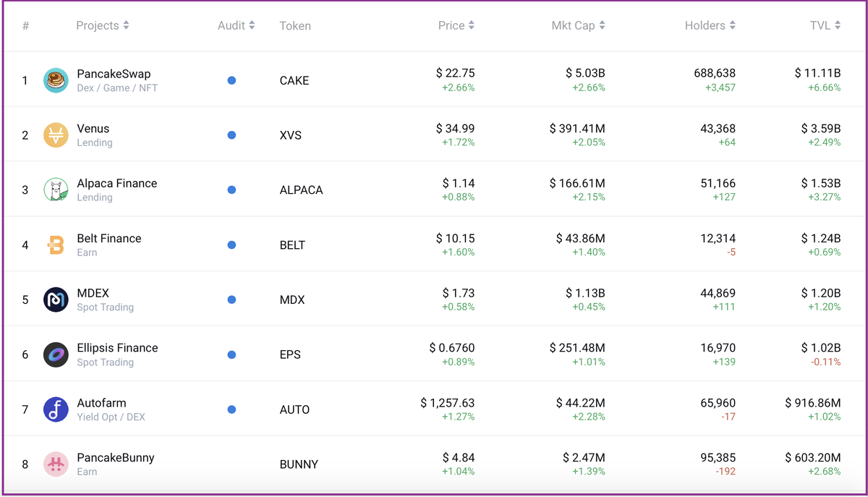Click the $ 3.59B TVL value
The image size is (868, 497).
821,128
